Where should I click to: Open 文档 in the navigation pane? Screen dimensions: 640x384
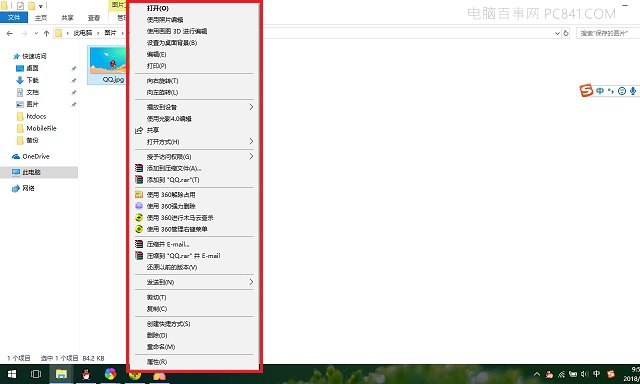32,92
